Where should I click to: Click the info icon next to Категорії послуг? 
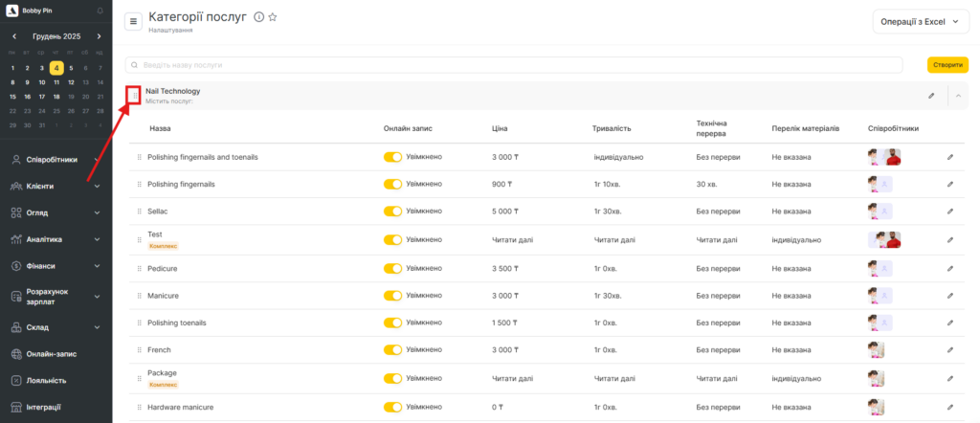[x=258, y=17]
